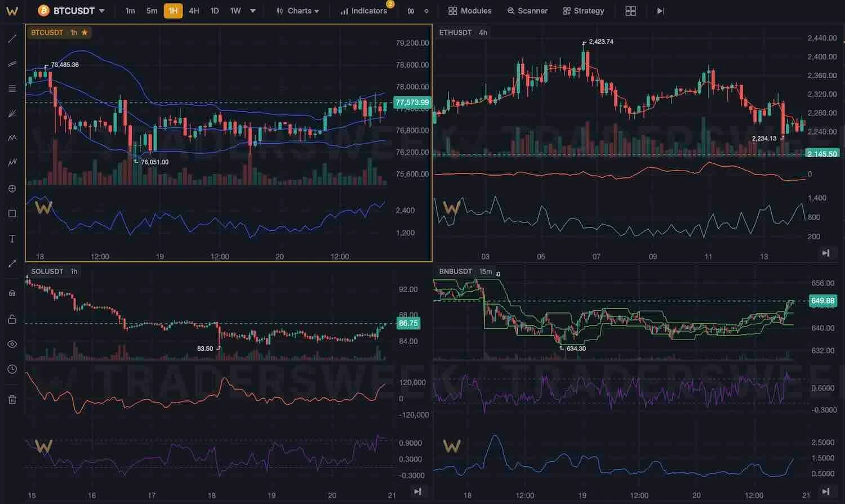
Task: Click the trash icon to delete drawings
Action: point(12,400)
